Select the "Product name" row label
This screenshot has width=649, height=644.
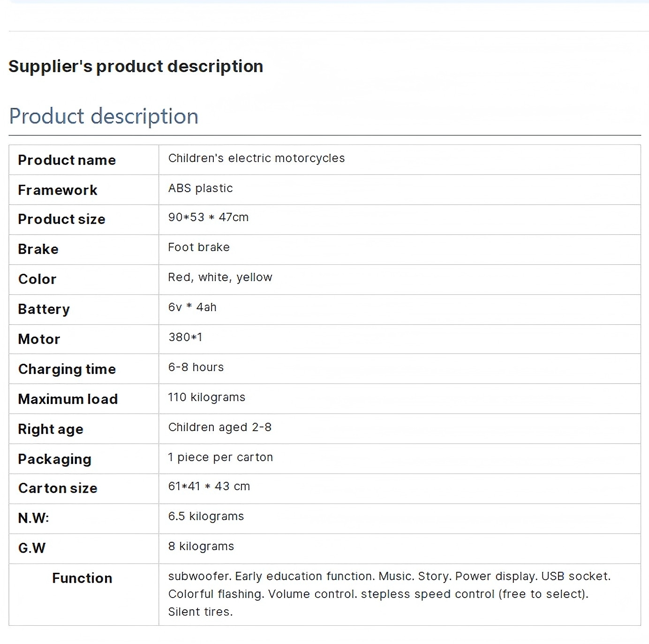[67, 160]
